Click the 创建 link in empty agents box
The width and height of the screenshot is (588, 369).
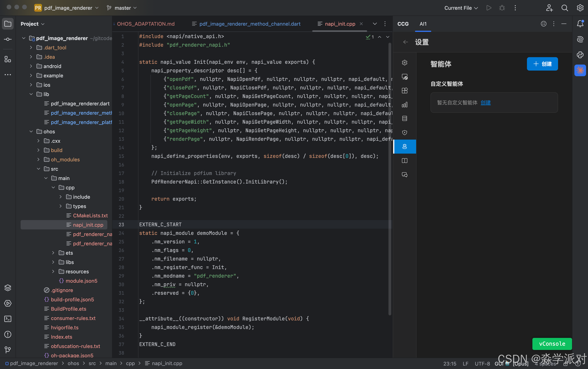coord(485,102)
